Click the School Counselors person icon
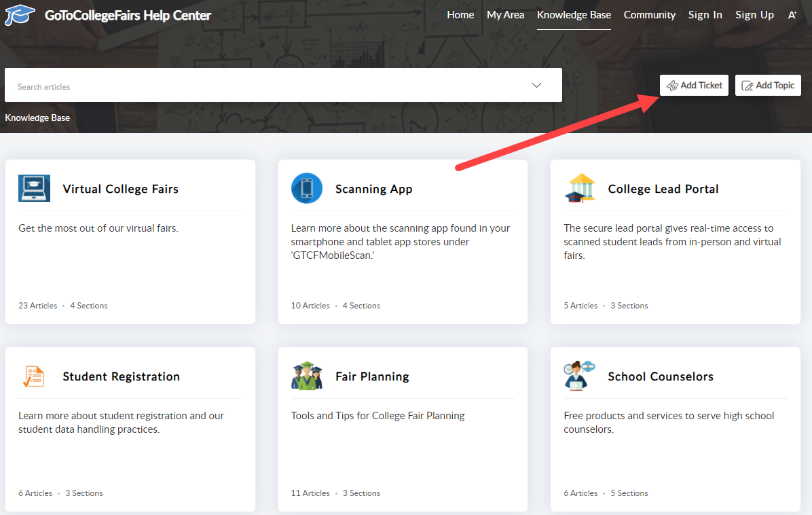The width and height of the screenshot is (812, 515). click(x=579, y=376)
